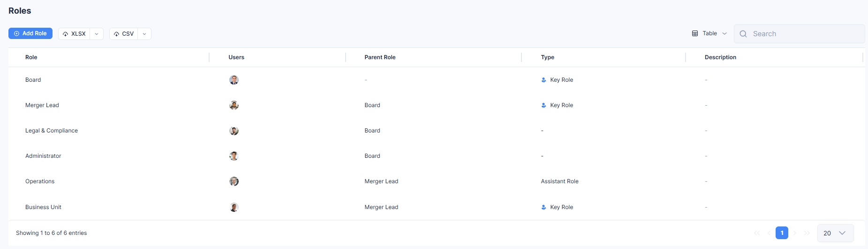The height and width of the screenshot is (249, 868).
Task: Click the Administrator user avatar
Action: click(234, 156)
